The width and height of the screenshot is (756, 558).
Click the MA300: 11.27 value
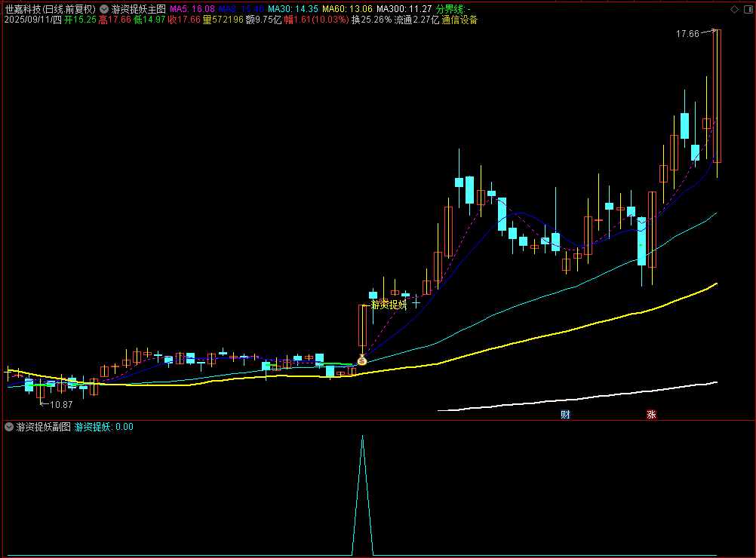point(404,9)
